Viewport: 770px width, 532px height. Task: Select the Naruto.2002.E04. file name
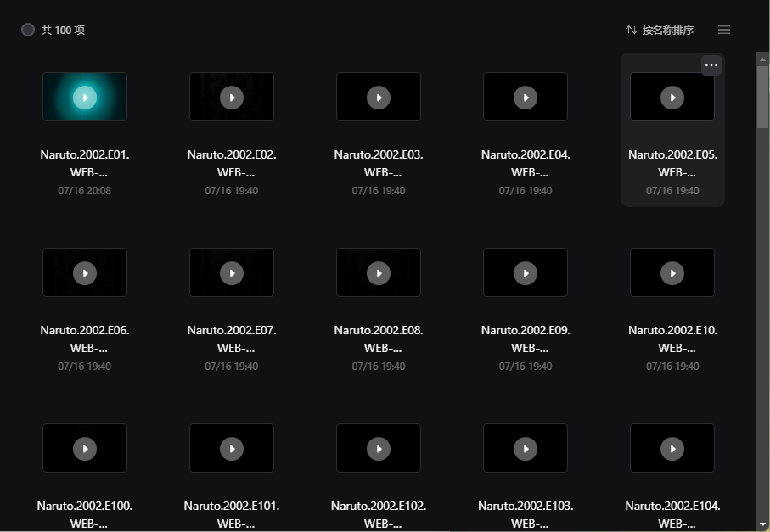click(526, 164)
